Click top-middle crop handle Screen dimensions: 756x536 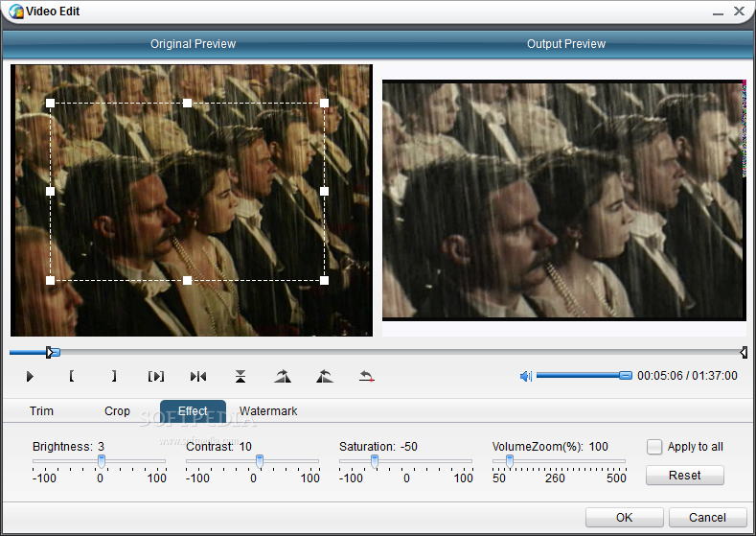[x=188, y=103]
